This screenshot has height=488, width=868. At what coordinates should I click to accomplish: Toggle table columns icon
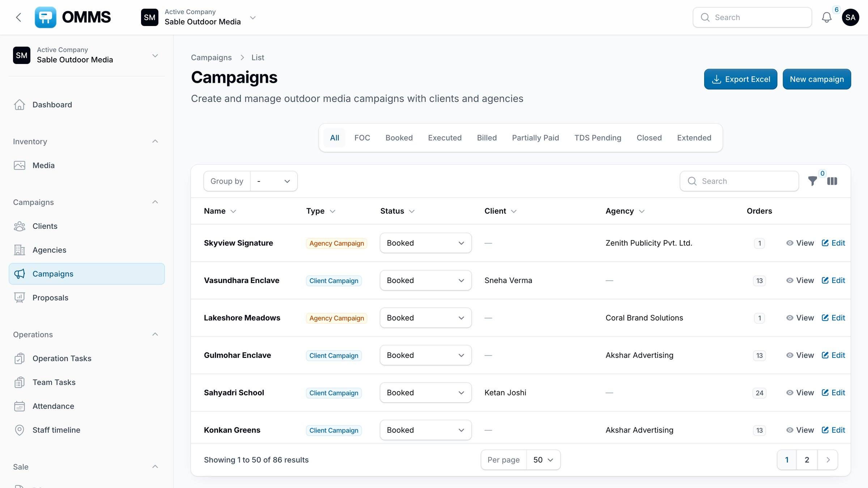832,181
